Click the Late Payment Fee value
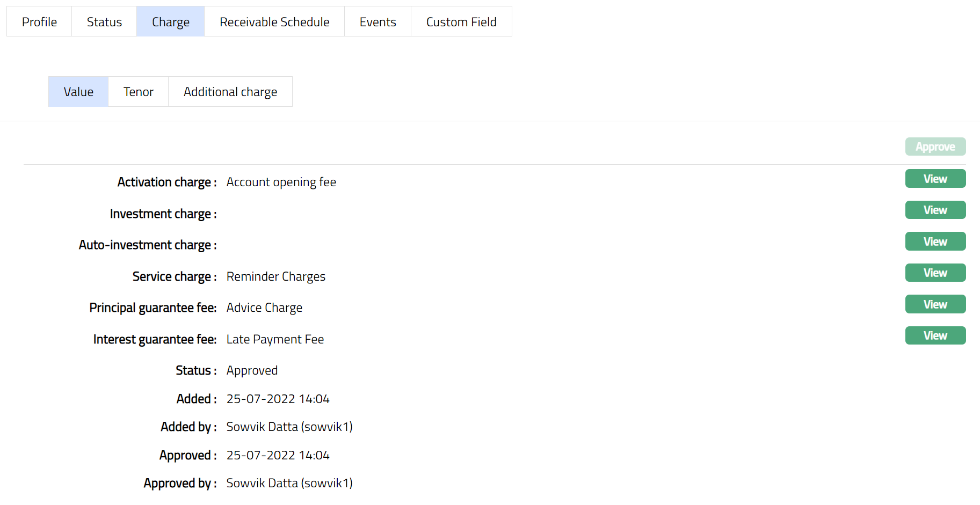This screenshot has height=505, width=980. coord(275,339)
